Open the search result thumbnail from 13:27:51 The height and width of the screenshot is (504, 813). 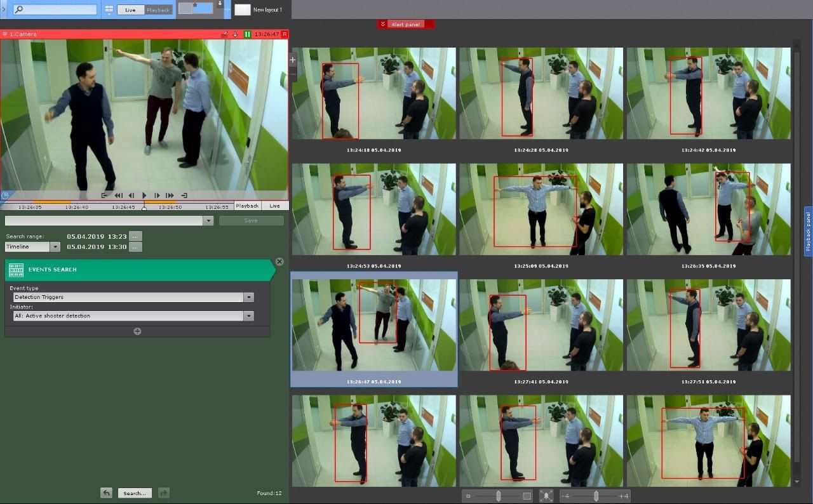709,325
